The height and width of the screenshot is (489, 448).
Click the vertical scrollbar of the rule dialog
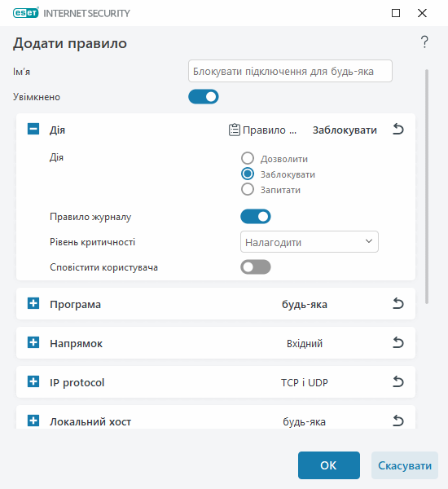click(427, 187)
